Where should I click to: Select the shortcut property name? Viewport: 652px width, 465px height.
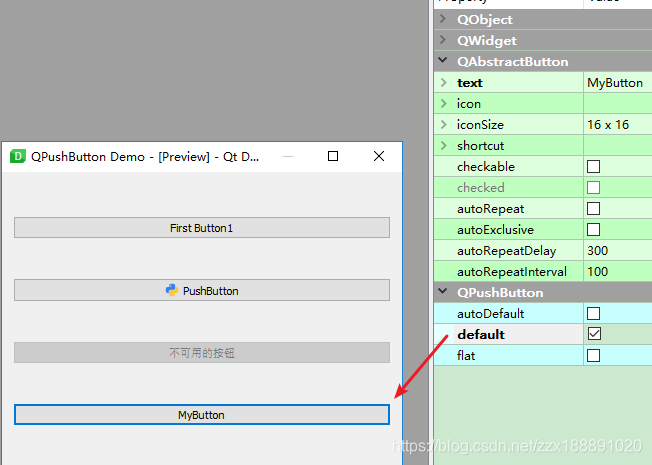[481, 146]
